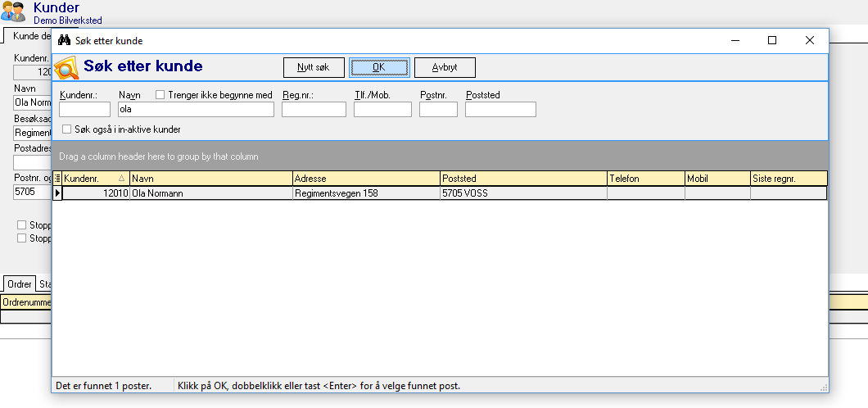The height and width of the screenshot is (408, 868).
Task: Select customer number cell 12010
Action: 96,193
